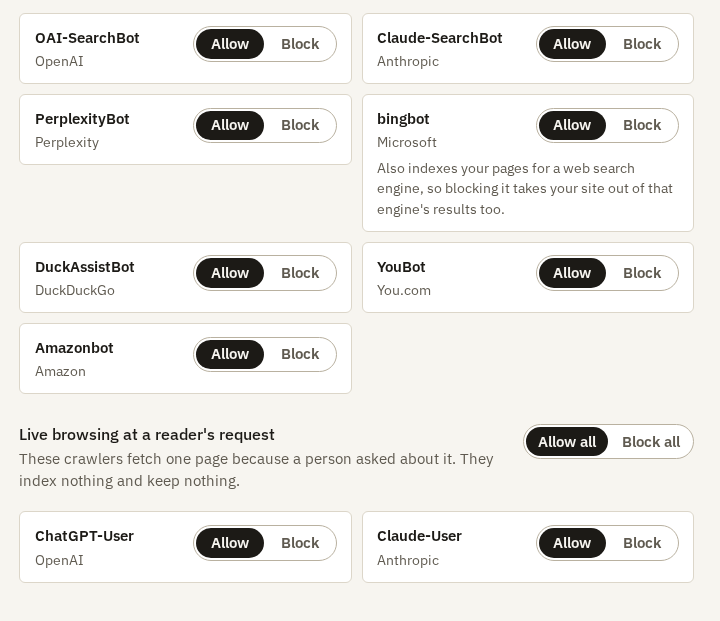Image resolution: width=720 pixels, height=621 pixels.
Task: Allow DuckAssistBot crawler
Action: click(x=230, y=273)
